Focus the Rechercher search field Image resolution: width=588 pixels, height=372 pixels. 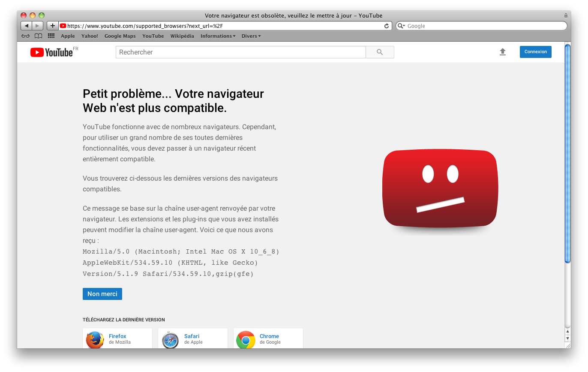[240, 52]
